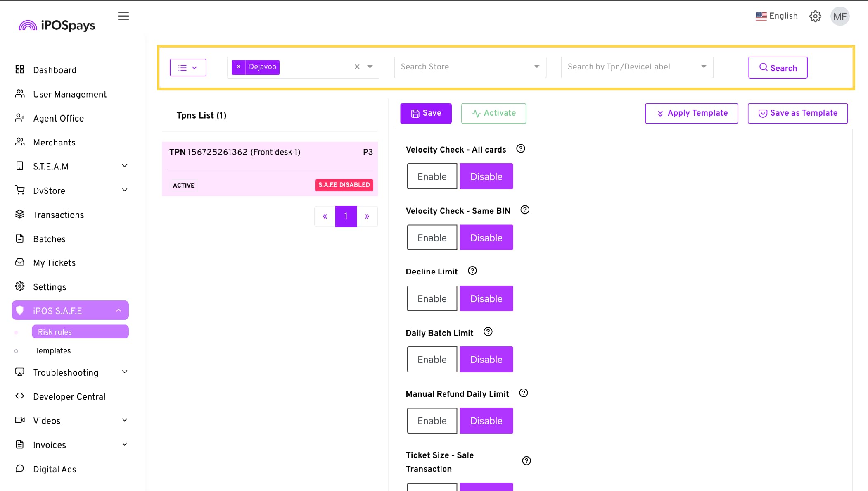Open the settings gear icon in header
The width and height of the screenshot is (868, 491).
[x=815, y=16]
